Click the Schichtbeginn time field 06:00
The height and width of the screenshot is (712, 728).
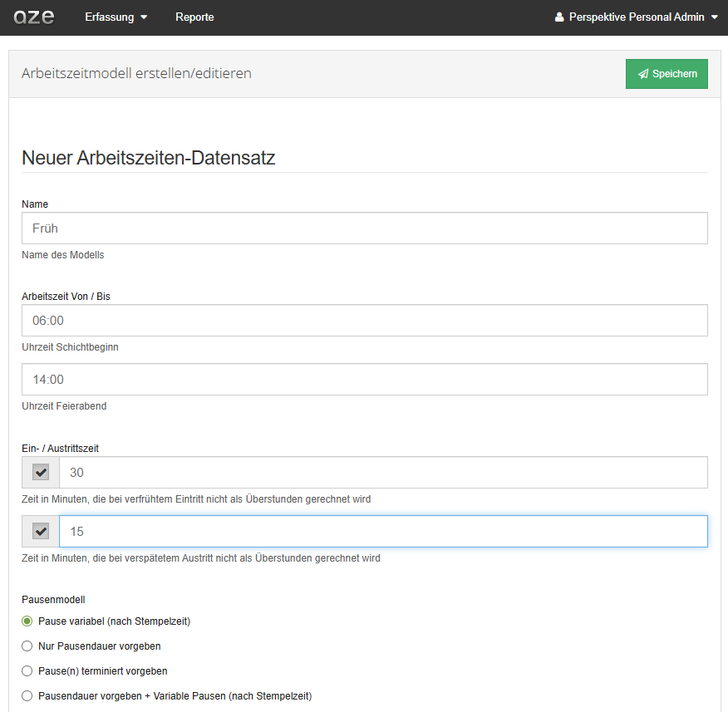point(365,320)
